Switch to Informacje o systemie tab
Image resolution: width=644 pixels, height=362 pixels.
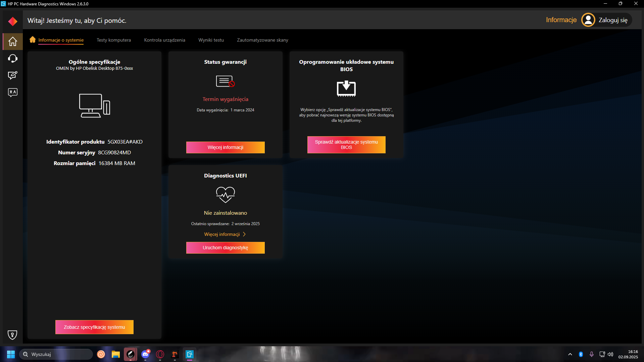click(61, 40)
